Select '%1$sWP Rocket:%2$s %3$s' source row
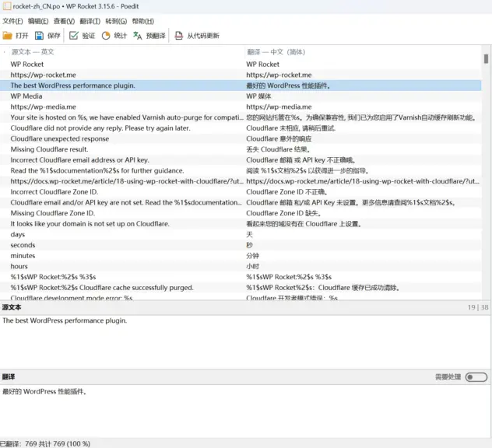The height and width of the screenshot is (448, 492). [x=53, y=277]
